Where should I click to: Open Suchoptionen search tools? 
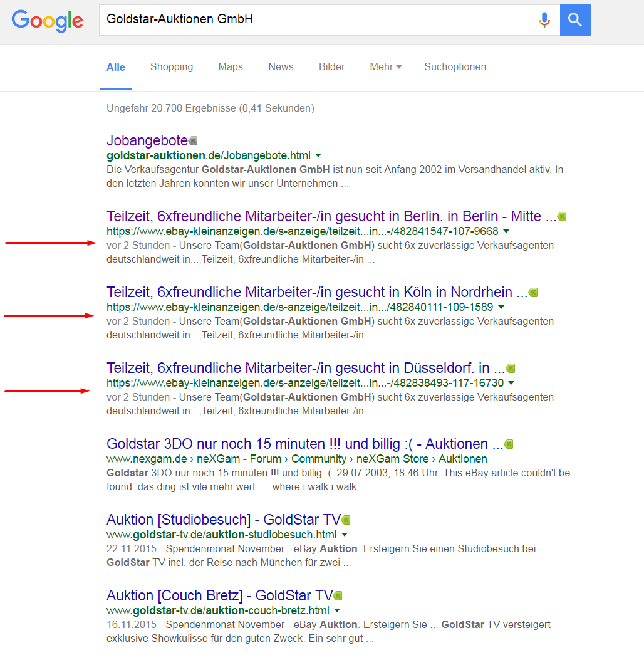coord(455,67)
